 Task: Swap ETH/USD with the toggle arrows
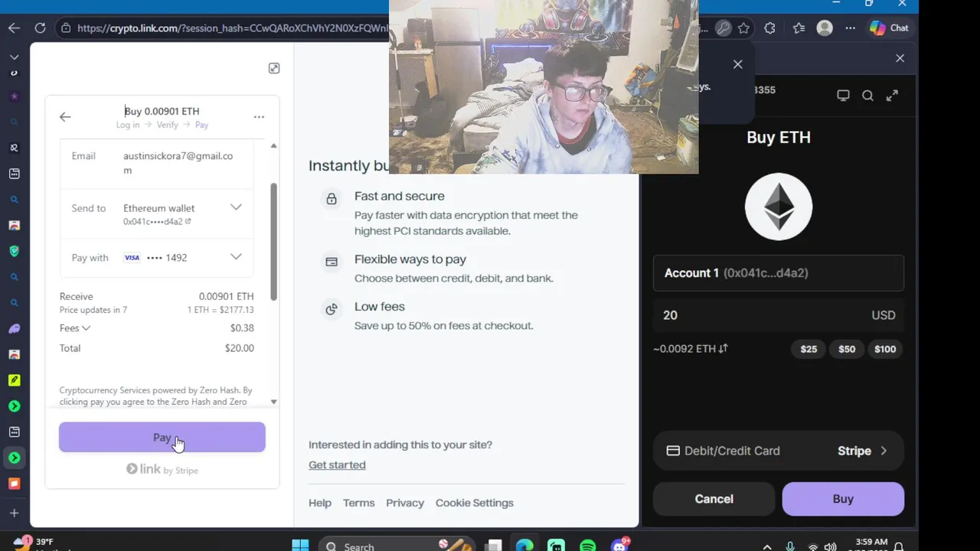(x=724, y=348)
